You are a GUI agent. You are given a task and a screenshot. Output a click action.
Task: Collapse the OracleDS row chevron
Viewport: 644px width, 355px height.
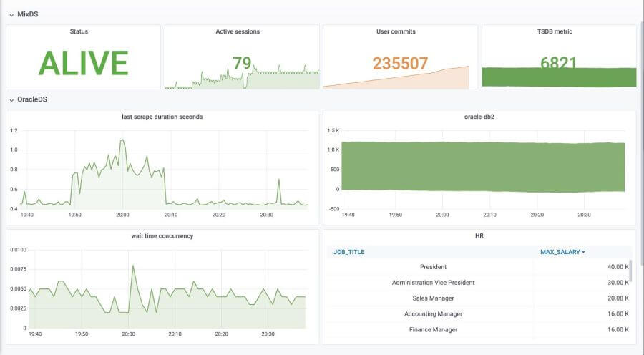click(x=11, y=100)
